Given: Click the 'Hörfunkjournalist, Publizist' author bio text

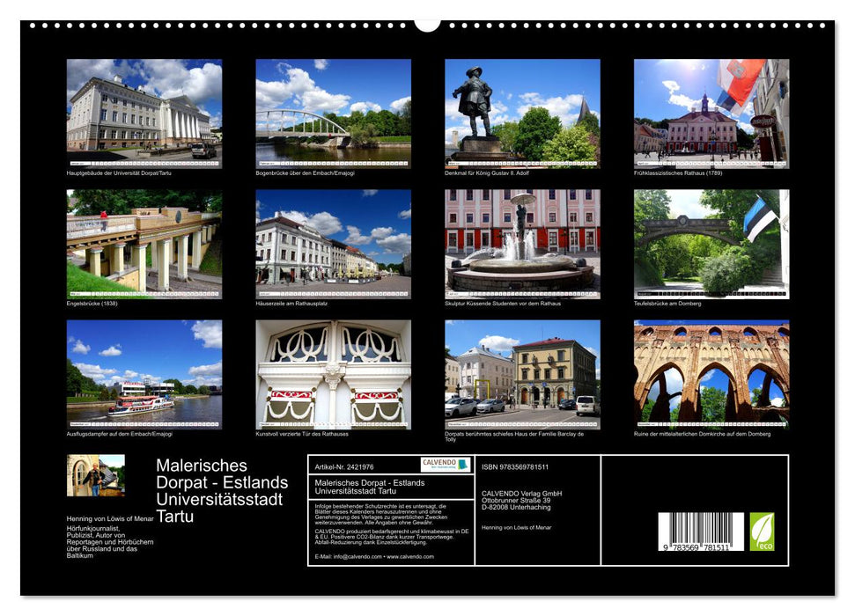Looking at the screenshot, I should pos(109,542).
